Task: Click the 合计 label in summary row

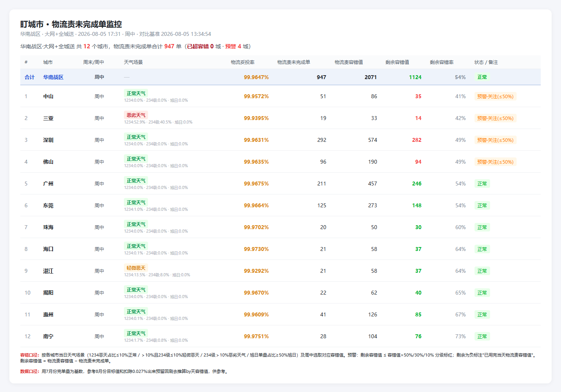Action: pyautogui.click(x=30, y=77)
